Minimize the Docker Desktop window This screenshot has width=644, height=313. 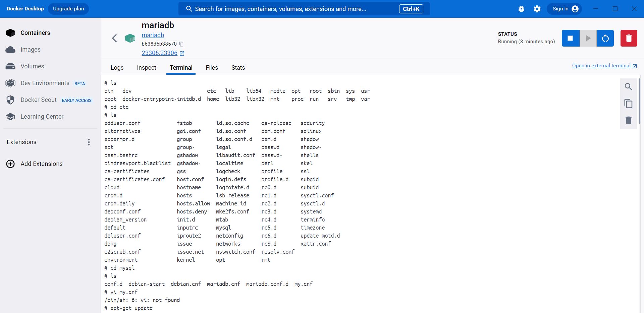(596, 9)
